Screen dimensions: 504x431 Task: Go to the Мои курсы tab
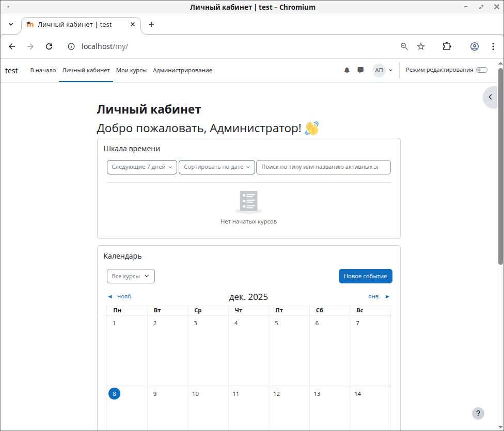[x=131, y=70]
